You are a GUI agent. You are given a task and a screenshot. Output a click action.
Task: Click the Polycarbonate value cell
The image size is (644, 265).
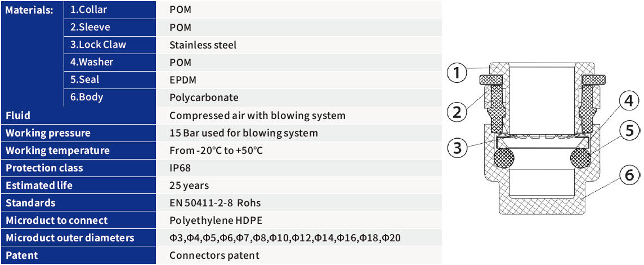click(x=204, y=98)
